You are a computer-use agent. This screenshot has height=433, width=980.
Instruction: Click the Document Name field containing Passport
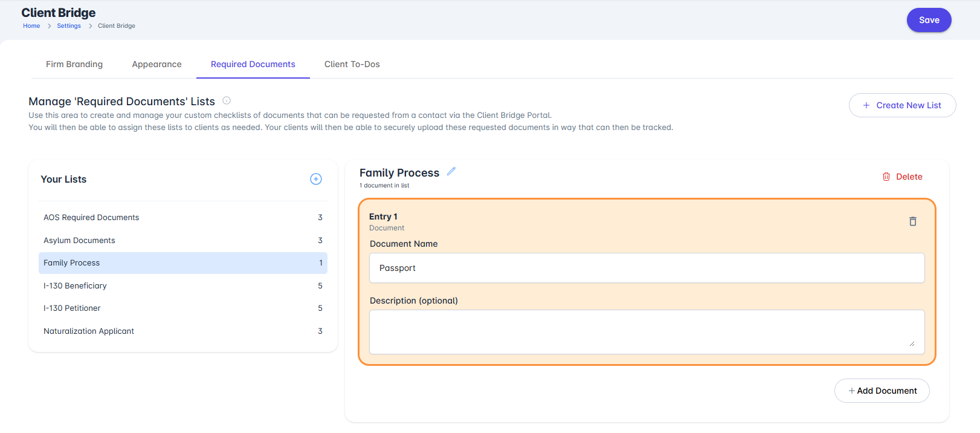click(646, 268)
